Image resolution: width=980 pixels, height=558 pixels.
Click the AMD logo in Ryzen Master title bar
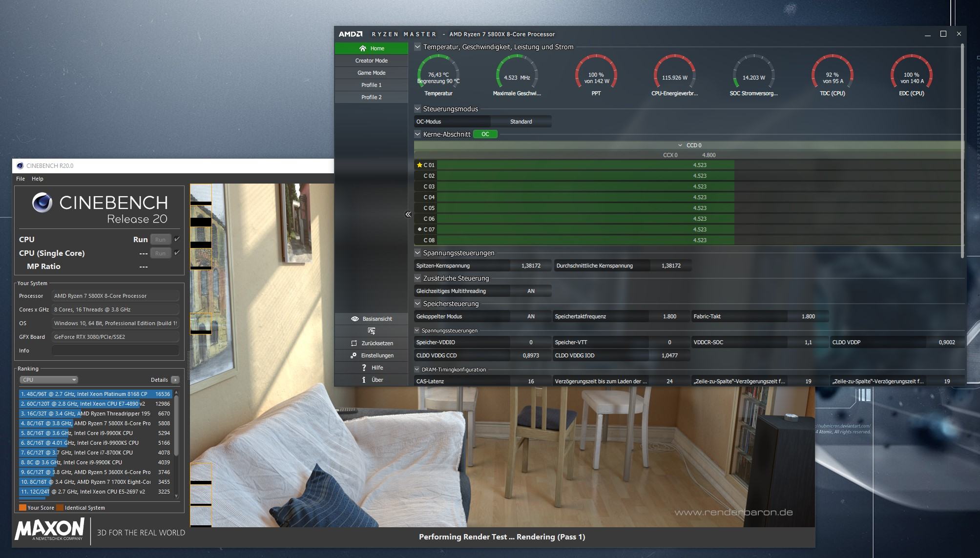pyautogui.click(x=351, y=34)
